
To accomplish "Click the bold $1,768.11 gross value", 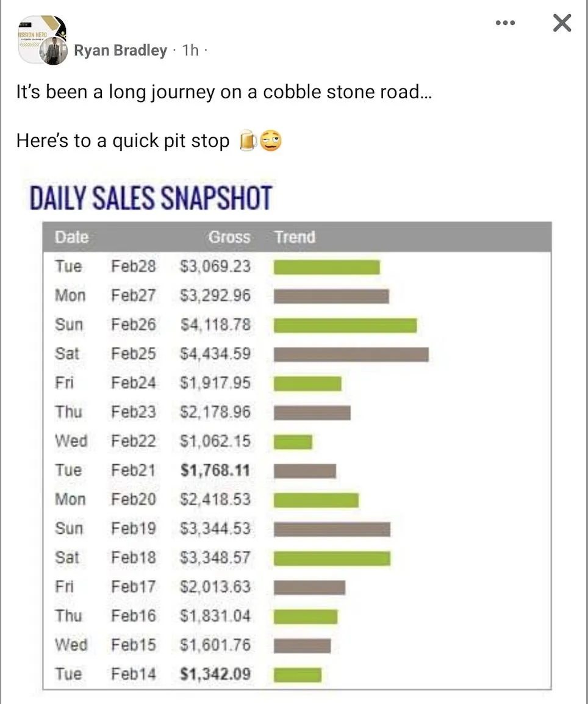I will click(x=215, y=470).
